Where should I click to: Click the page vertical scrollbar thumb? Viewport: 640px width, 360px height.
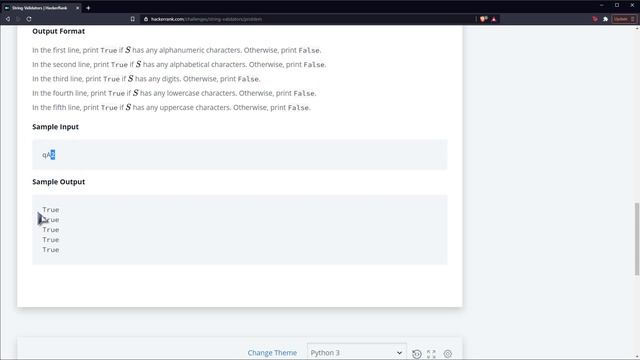[637, 239]
